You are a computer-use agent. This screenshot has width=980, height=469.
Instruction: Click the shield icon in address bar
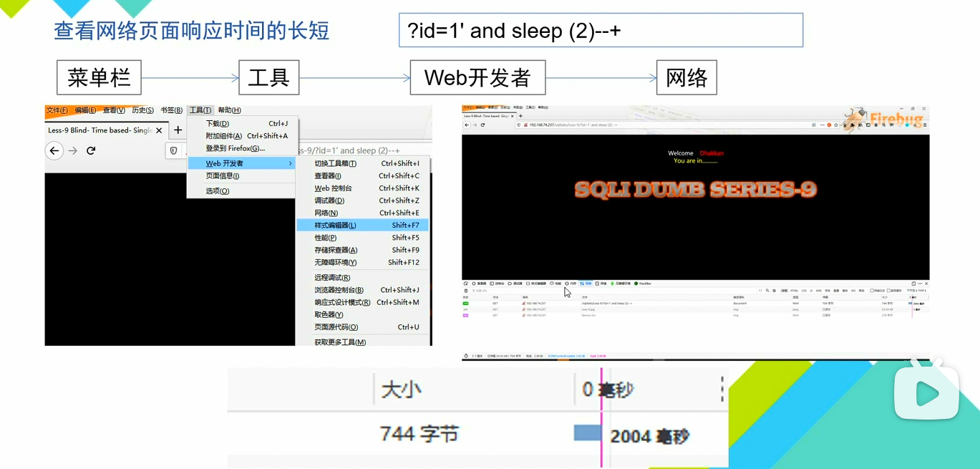click(173, 150)
